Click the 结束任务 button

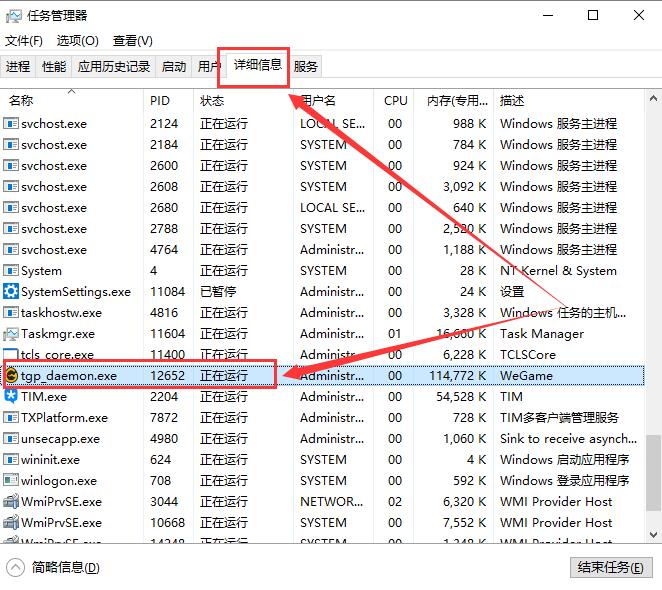(x=609, y=567)
